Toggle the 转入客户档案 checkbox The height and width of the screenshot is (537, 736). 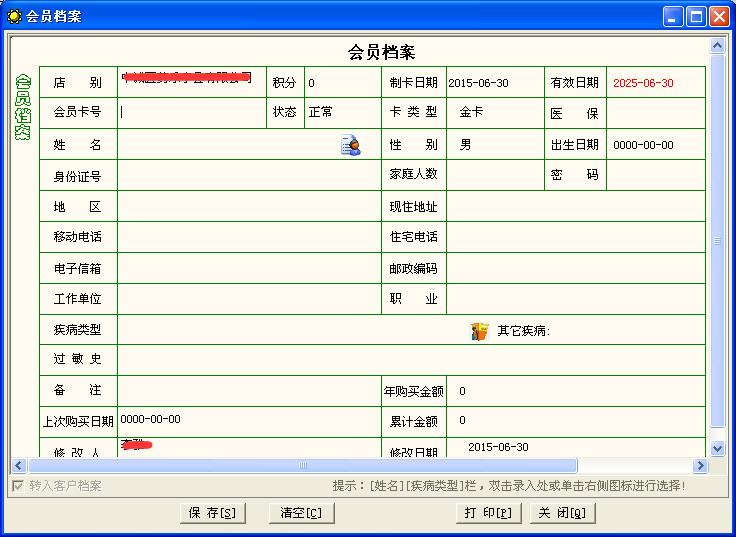(x=17, y=486)
